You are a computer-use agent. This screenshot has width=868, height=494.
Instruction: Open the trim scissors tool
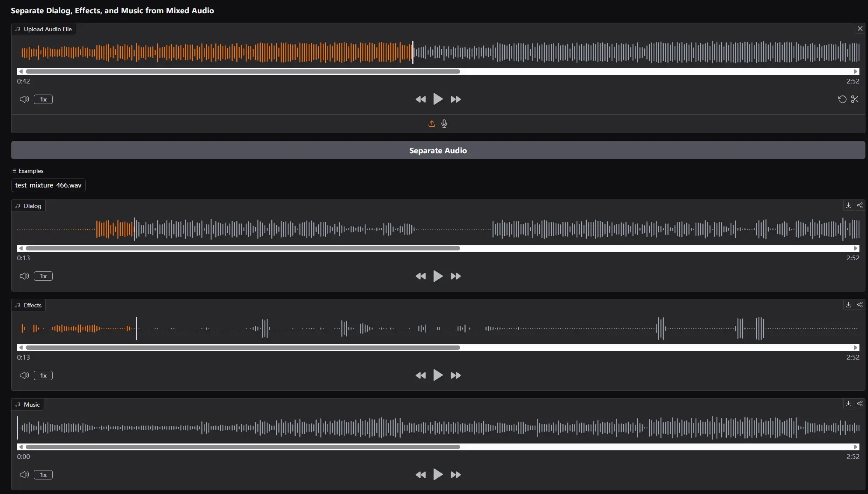click(855, 99)
